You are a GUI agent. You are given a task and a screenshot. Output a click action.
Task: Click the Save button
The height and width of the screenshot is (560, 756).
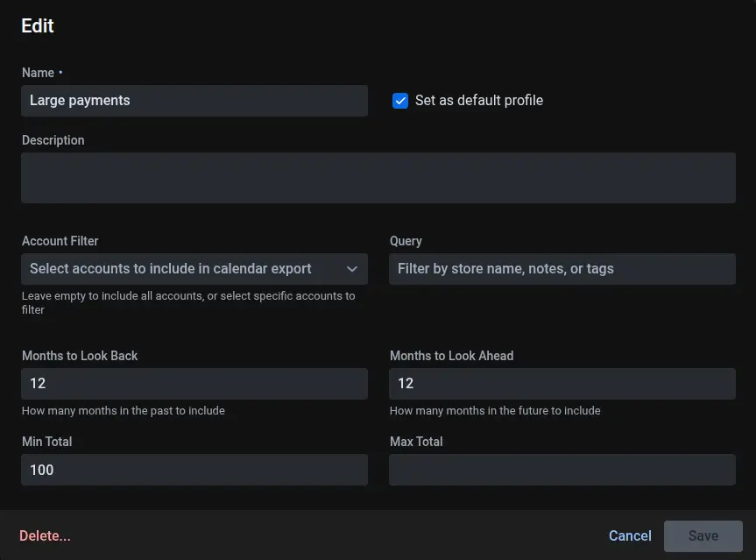coord(703,535)
